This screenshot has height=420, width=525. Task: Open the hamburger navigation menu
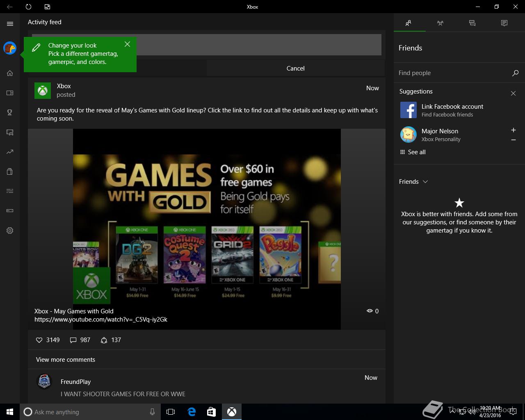pyautogui.click(x=10, y=24)
